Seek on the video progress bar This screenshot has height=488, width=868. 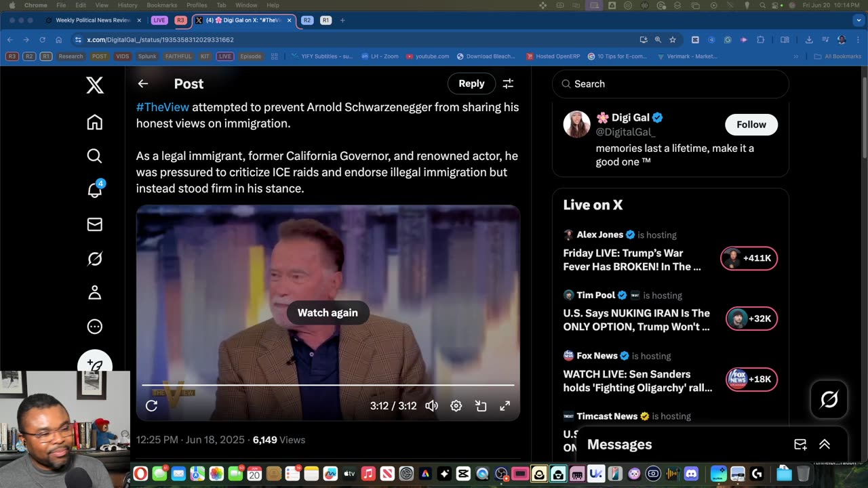(328, 385)
